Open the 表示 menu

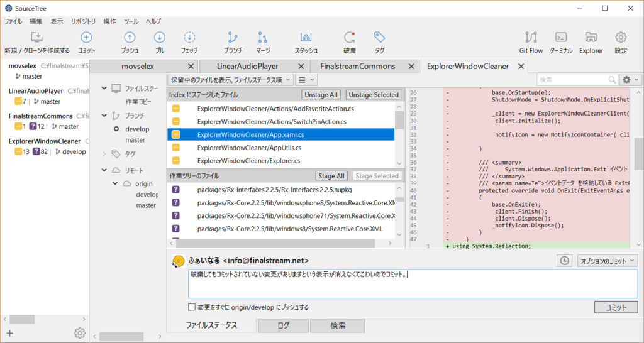pyautogui.click(x=57, y=21)
